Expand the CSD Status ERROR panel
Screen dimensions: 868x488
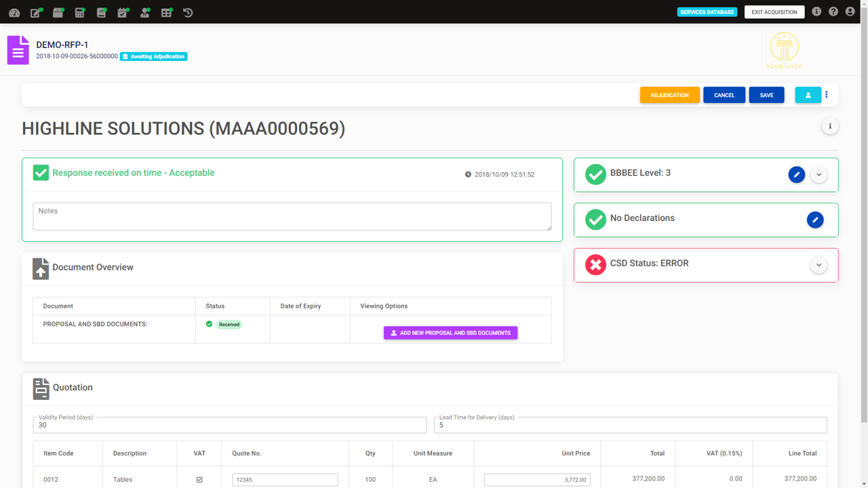818,265
